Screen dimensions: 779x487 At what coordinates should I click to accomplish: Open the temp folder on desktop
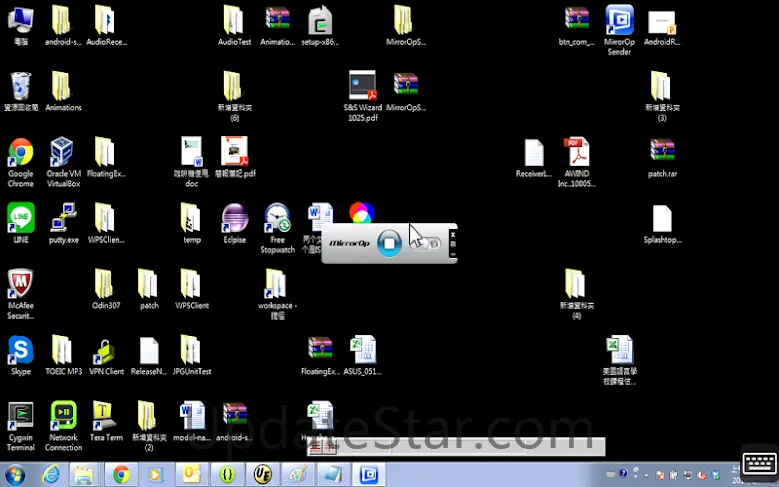pos(192,223)
